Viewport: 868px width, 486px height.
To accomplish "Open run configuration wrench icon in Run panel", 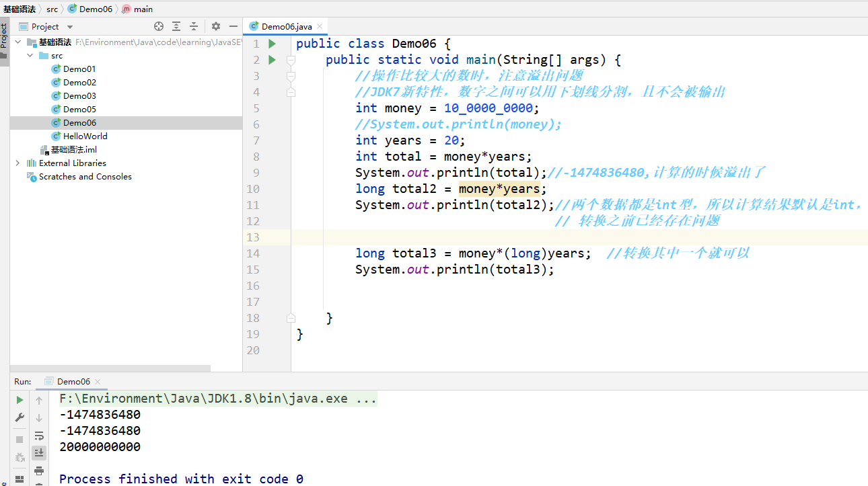I will click(20, 417).
